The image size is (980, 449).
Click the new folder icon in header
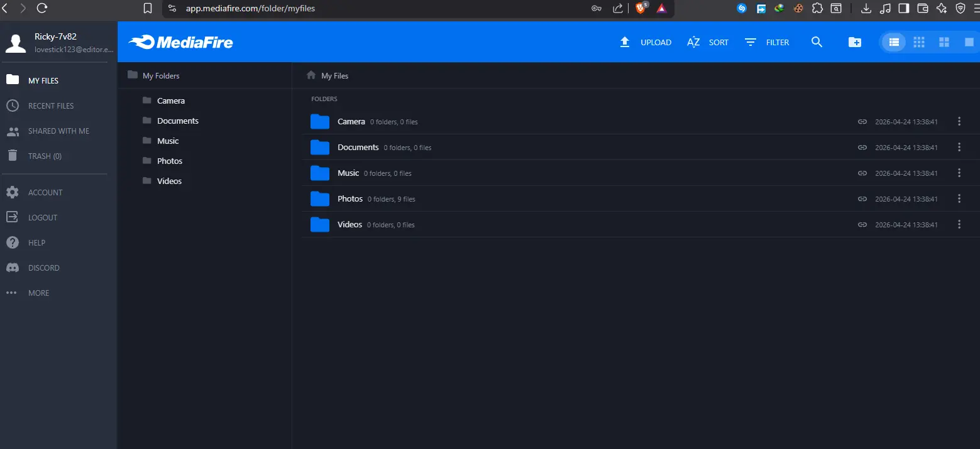click(855, 42)
